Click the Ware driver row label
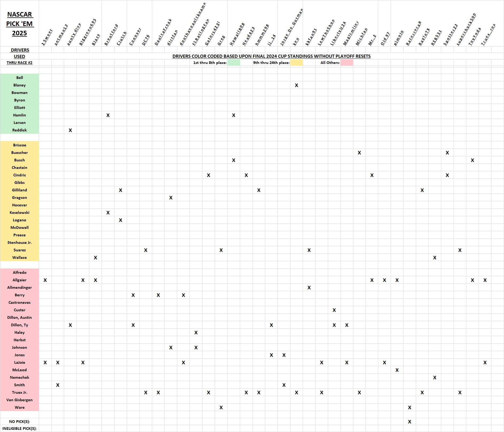Viewport: 504px width, 432px height. pos(20,407)
